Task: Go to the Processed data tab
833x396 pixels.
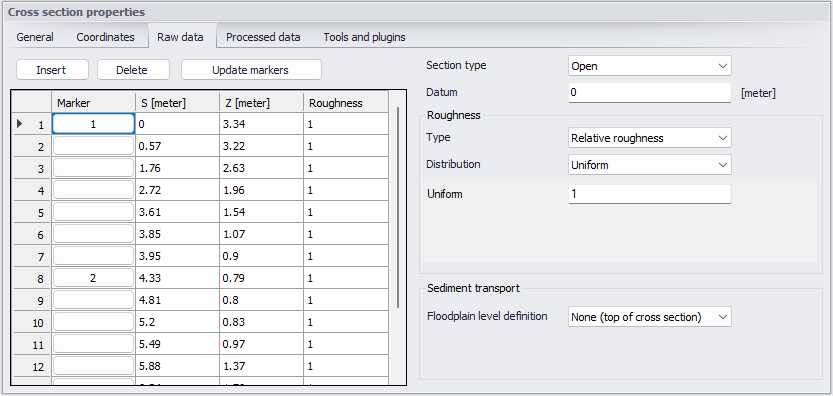Action: click(263, 37)
